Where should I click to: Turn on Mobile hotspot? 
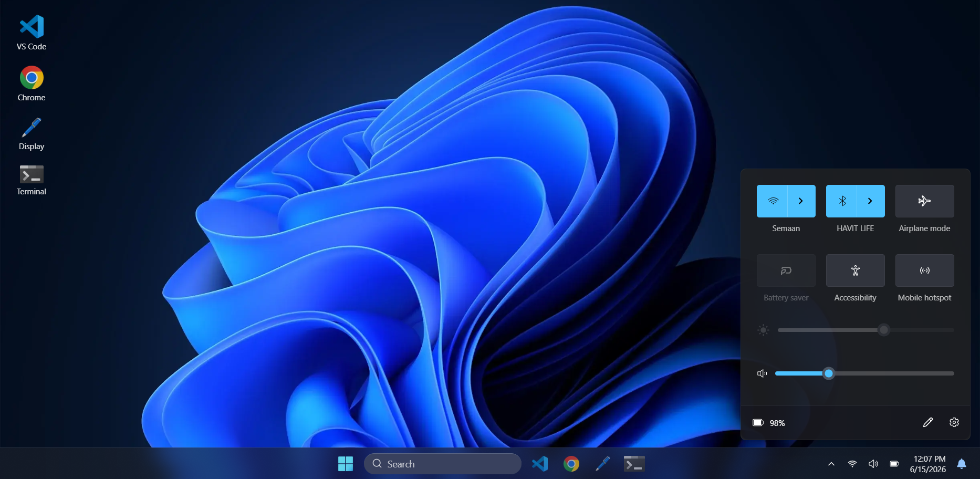(x=924, y=270)
